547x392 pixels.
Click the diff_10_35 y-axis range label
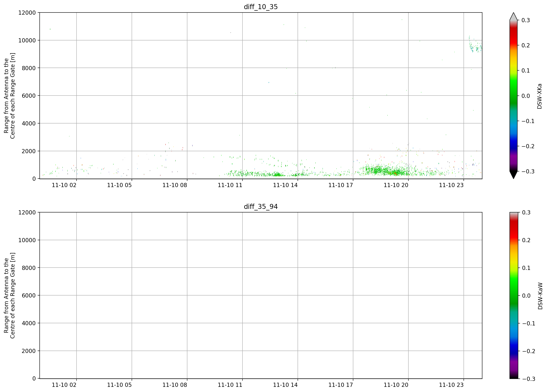click(x=9, y=96)
